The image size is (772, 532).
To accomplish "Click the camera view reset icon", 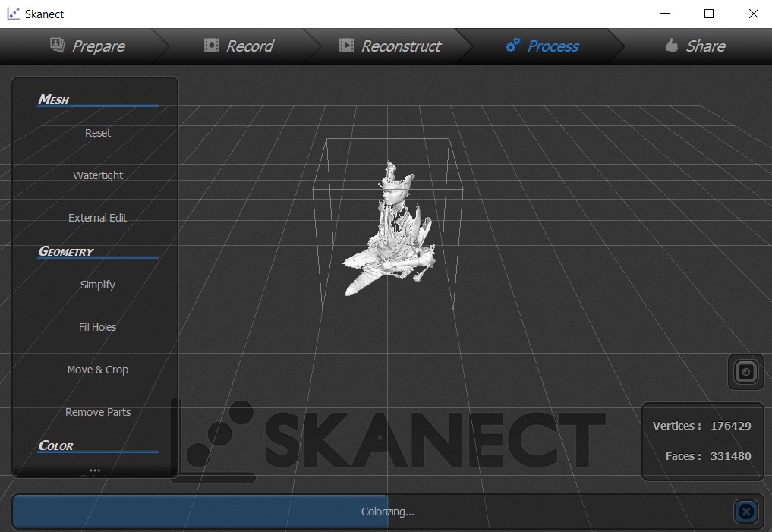I will pos(746,372).
